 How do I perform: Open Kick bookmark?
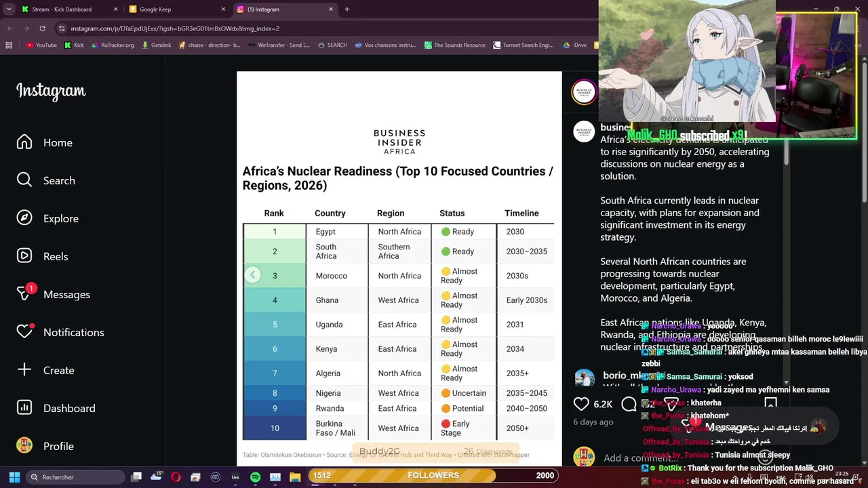74,45
